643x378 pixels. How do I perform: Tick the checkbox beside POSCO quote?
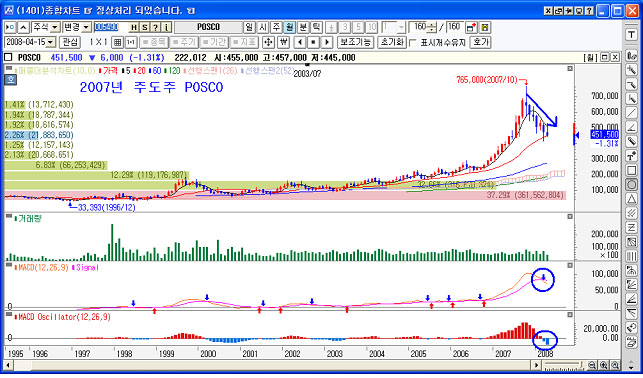click(8, 57)
